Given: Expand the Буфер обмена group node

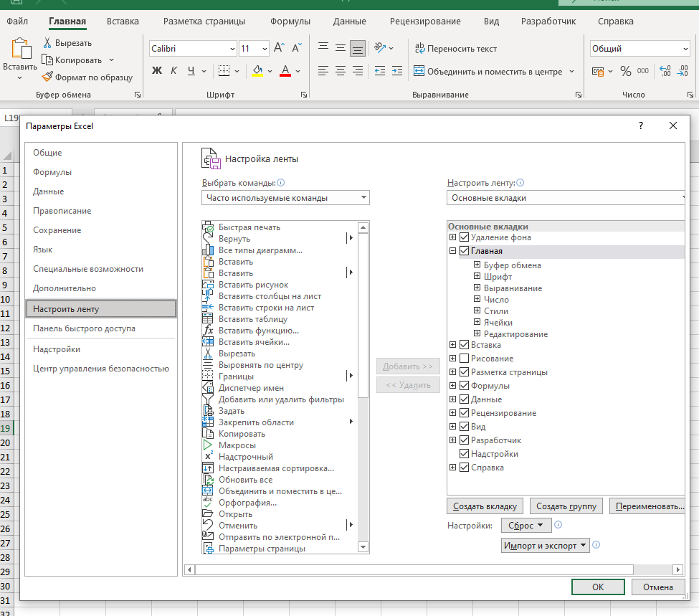Looking at the screenshot, I should coord(477,265).
